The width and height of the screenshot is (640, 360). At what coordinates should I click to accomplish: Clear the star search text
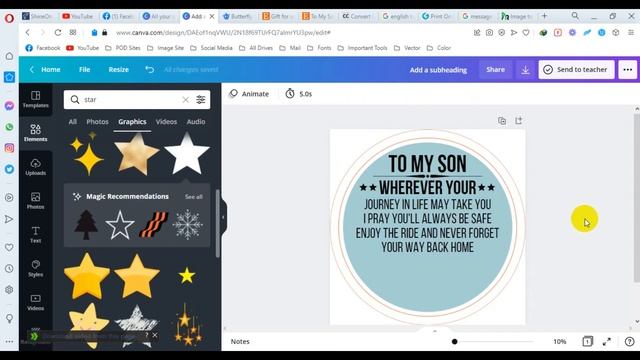point(185,100)
